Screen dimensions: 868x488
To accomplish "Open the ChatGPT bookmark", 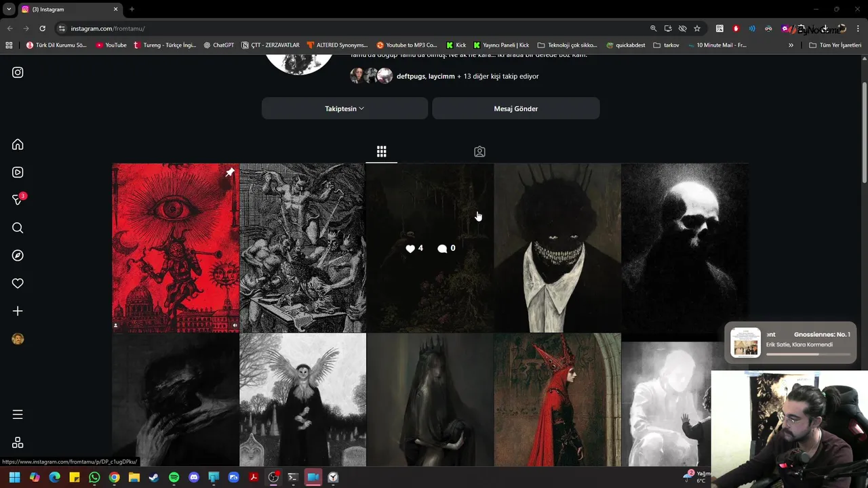I will (x=218, y=45).
